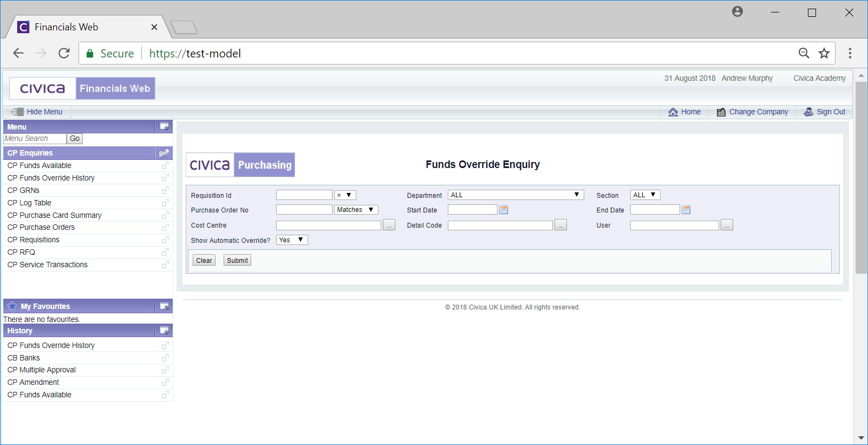The height and width of the screenshot is (445, 868).
Task: Open the Show Automatic Override dropdown
Action: pos(292,240)
